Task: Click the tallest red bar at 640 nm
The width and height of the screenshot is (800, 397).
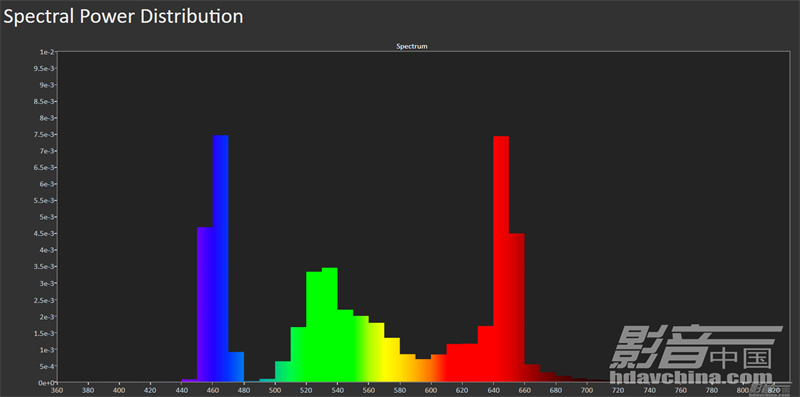Action: pyautogui.click(x=501, y=259)
